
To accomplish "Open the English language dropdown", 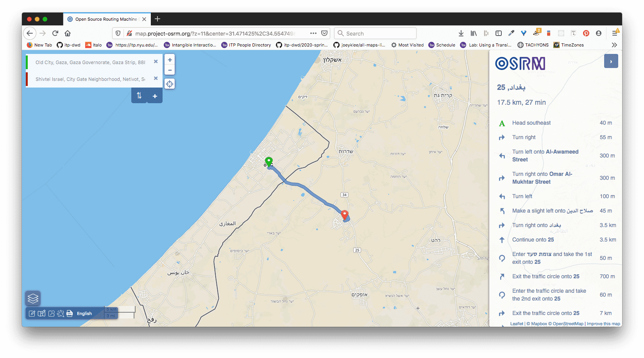I will click(84, 313).
